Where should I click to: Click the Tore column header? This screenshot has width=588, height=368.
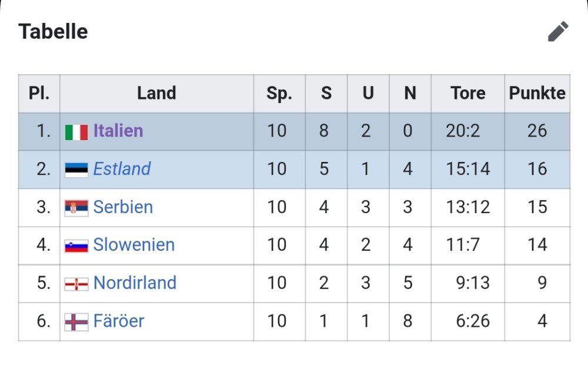pos(468,93)
